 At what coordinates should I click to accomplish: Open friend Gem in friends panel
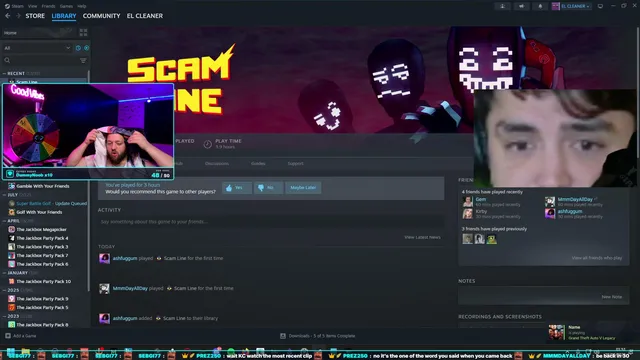click(x=481, y=200)
